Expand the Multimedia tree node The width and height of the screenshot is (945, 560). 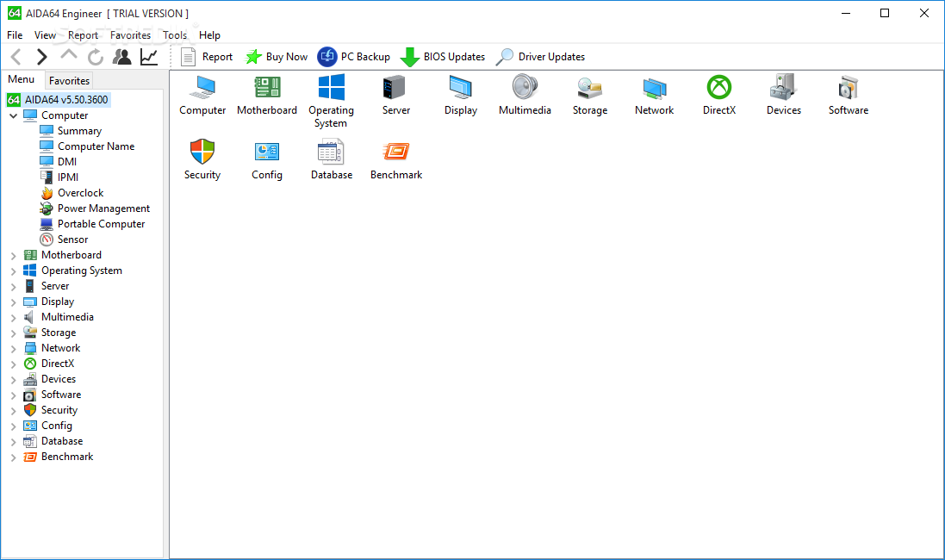pos(13,318)
